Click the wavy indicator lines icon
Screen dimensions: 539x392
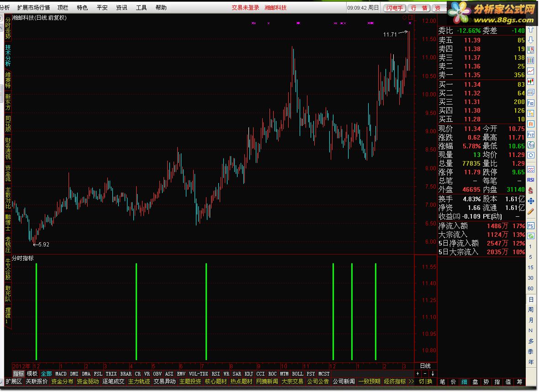click(531, 169)
